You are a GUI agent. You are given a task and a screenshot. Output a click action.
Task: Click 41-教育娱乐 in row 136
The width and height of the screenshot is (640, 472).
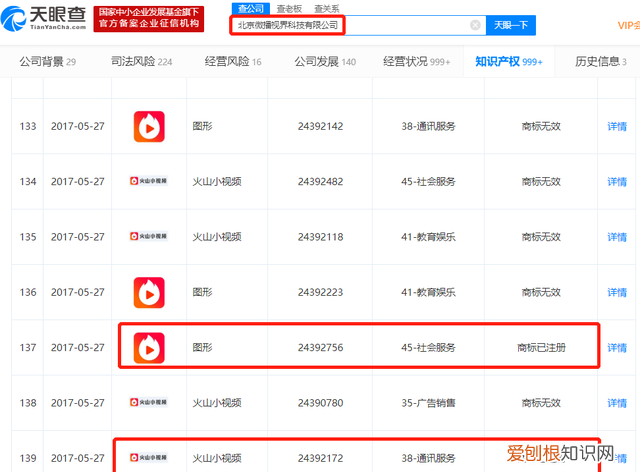[x=428, y=292]
